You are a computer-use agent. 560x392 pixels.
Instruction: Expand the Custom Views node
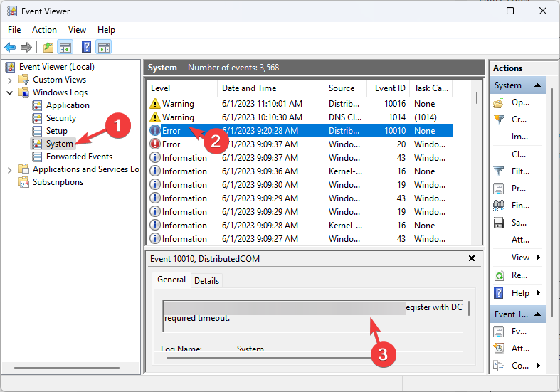tap(10, 80)
